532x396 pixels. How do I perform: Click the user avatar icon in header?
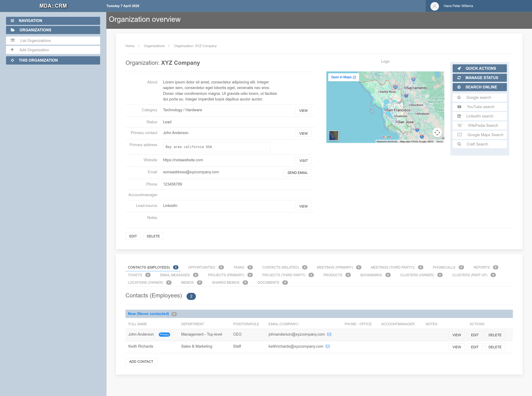coord(434,6)
